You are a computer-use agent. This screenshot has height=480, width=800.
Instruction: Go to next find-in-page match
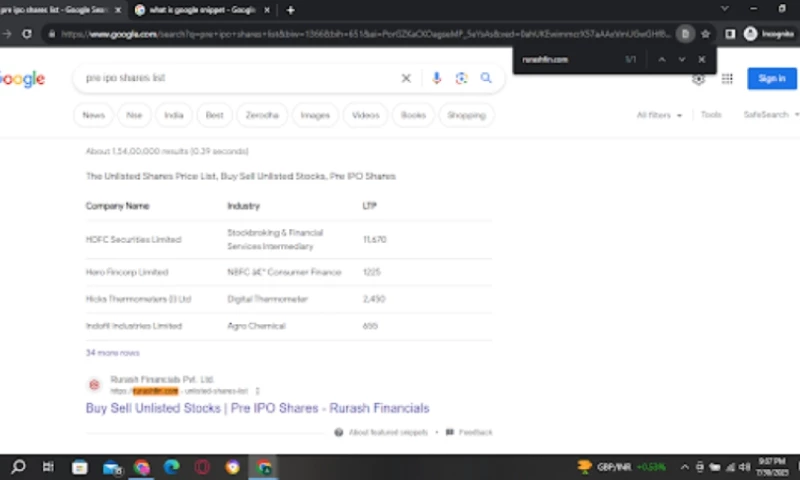pos(682,59)
